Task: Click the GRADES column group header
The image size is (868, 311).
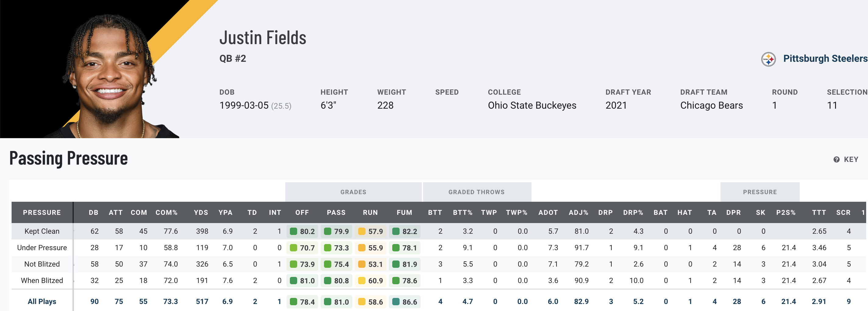Action: pyautogui.click(x=353, y=192)
